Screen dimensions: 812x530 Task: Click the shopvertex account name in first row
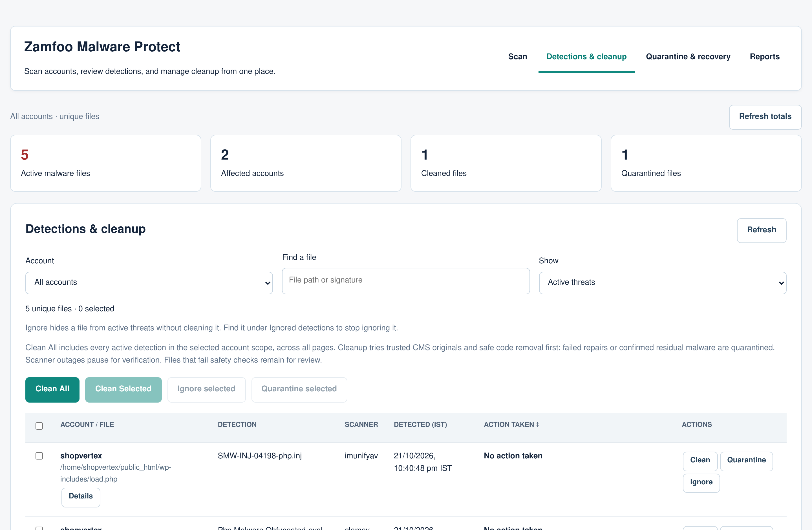pos(81,456)
